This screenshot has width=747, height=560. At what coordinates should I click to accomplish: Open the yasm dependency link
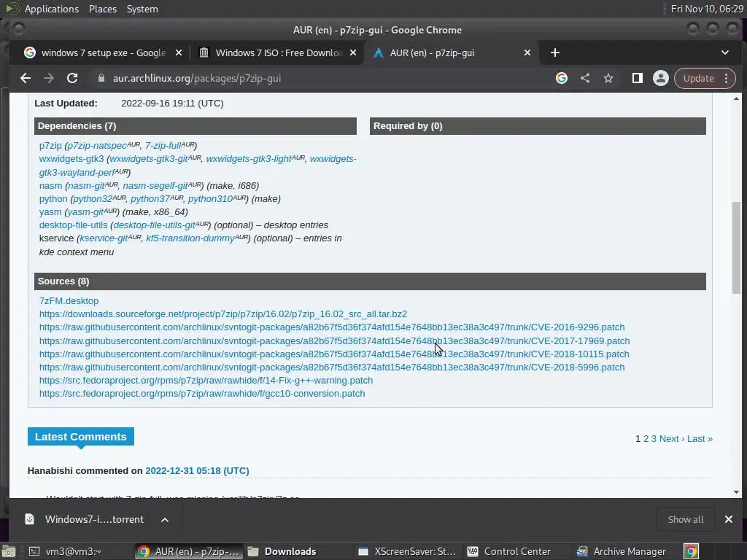tap(50, 212)
